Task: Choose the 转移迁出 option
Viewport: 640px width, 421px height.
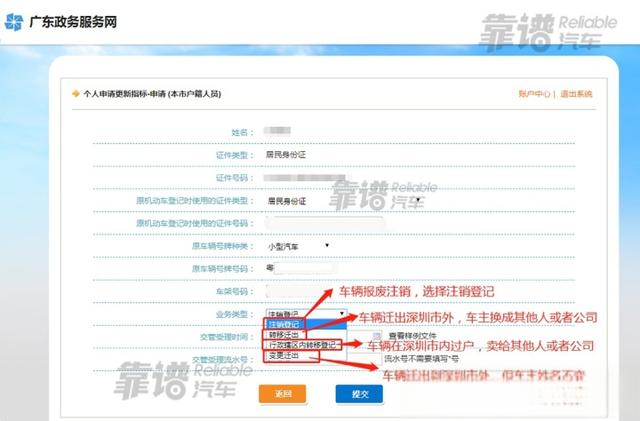Action: tap(306, 334)
